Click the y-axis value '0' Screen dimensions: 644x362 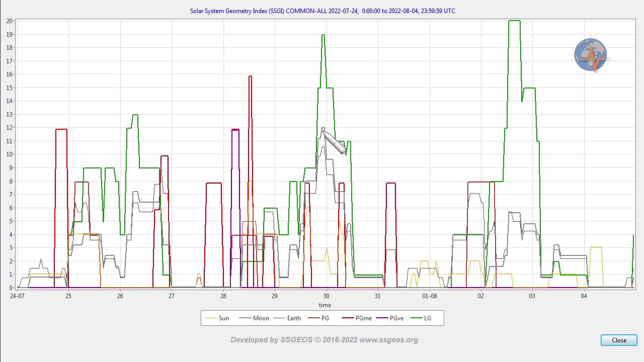pyautogui.click(x=11, y=288)
